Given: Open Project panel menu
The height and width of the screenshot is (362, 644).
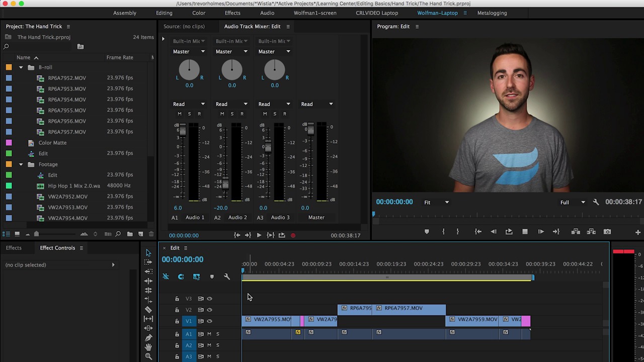Looking at the screenshot, I should pyautogui.click(x=68, y=27).
